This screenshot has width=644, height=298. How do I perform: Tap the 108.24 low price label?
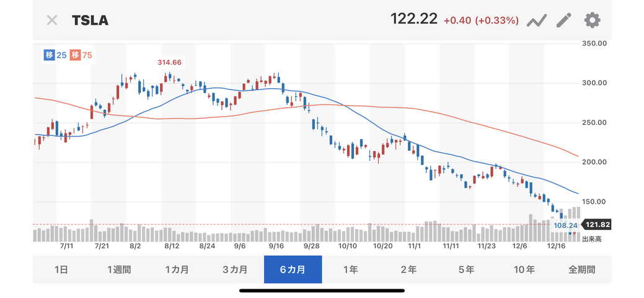[x=564, y=225]
